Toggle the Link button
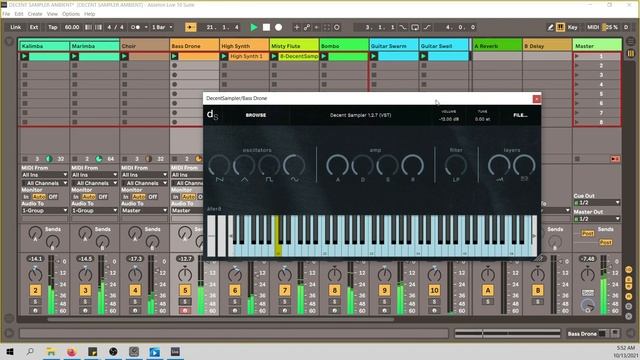 click(x=16, y=27)
